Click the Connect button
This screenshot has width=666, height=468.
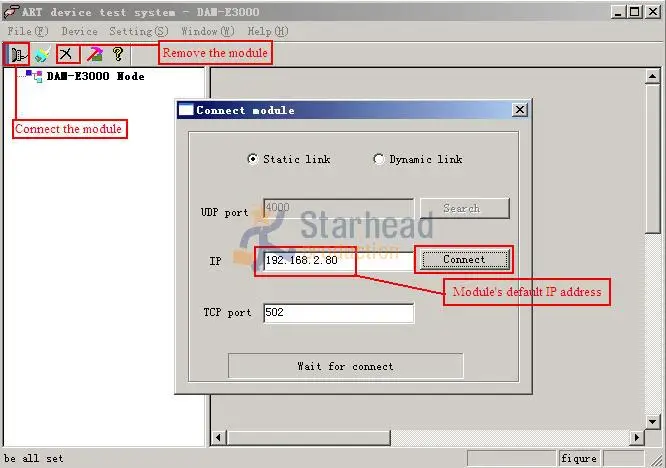coord(464,259)
